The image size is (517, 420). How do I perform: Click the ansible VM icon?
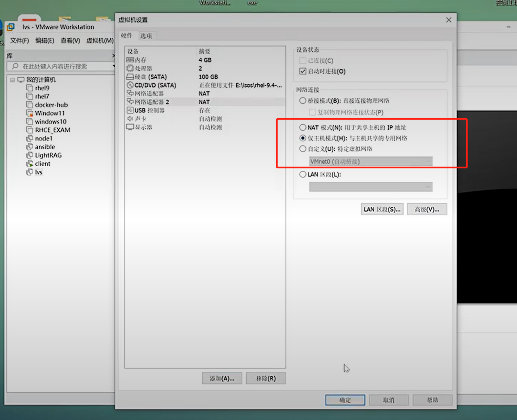(29, 147)
